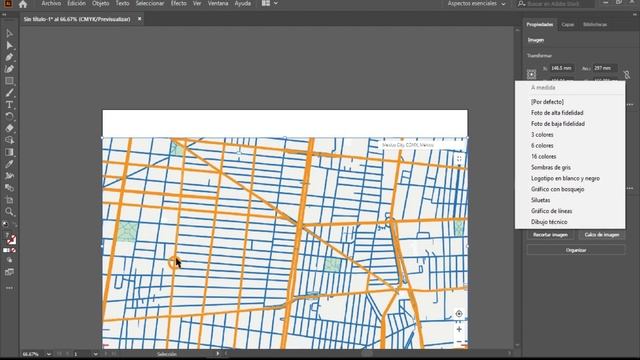Open the Efecto menu
The height and width of the screenshot is (360, 640).
pyautogui.click(x=178, y=3)
